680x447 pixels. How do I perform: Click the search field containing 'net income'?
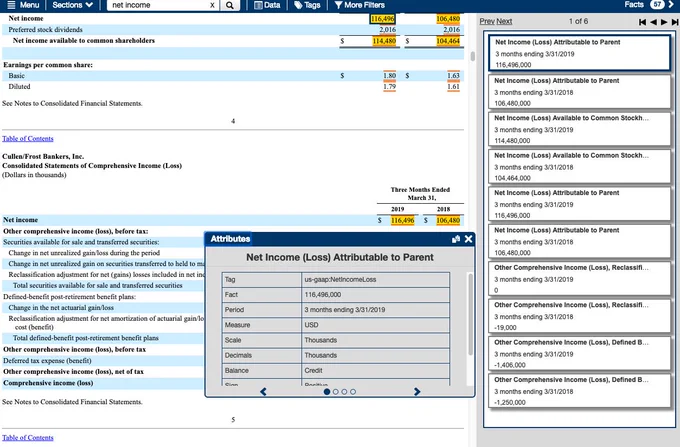tap(158, 5)
